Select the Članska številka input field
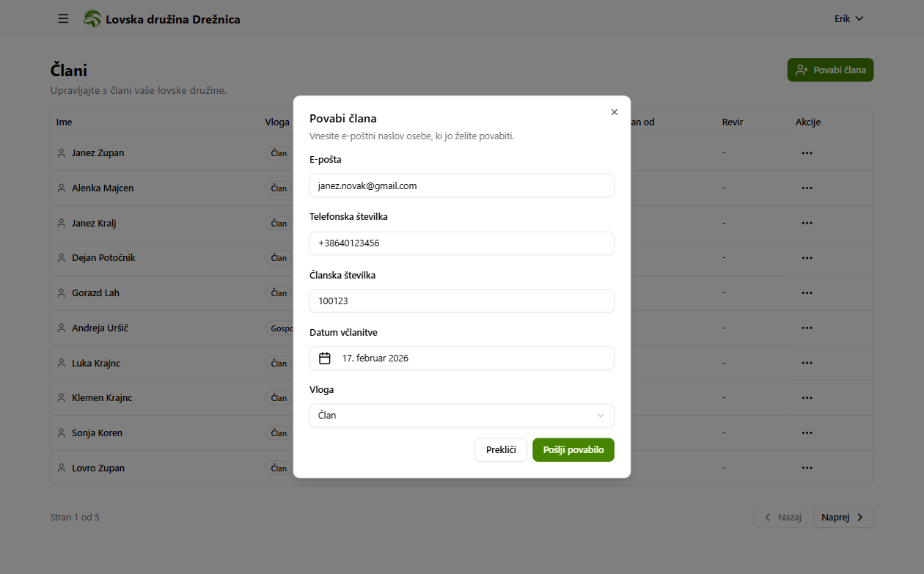Viewport: 924px width, 574px height. pyautogui.click(x=461, y=301)
